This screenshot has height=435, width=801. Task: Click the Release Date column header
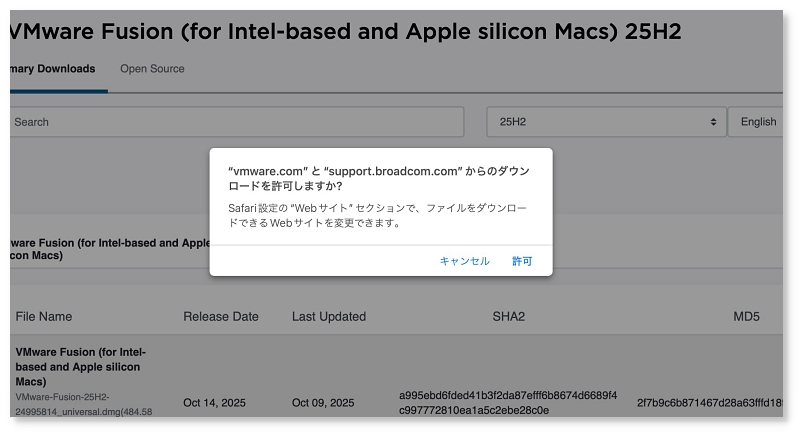[221, 317]
